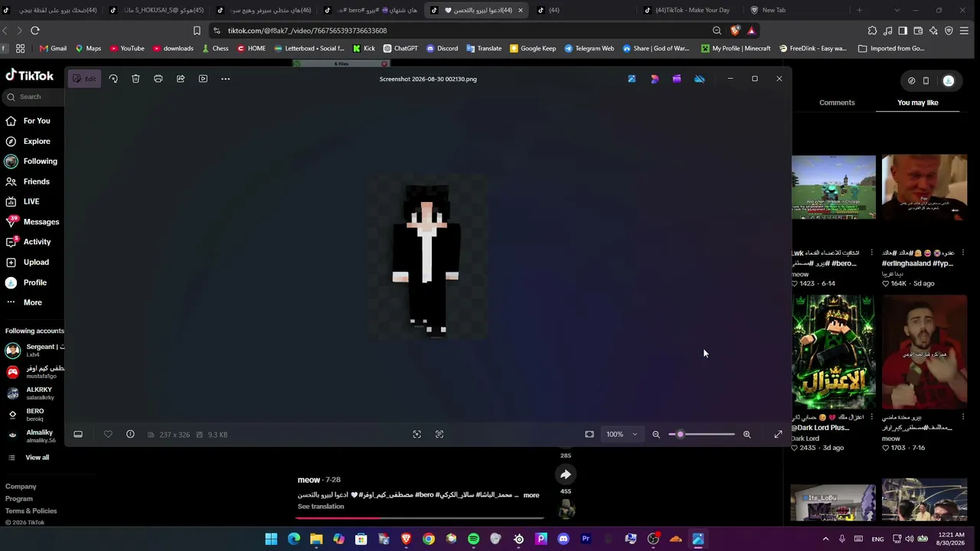Click the first scan icon in Photos bottom bar

pyautogui.click(x=416, y=435)
